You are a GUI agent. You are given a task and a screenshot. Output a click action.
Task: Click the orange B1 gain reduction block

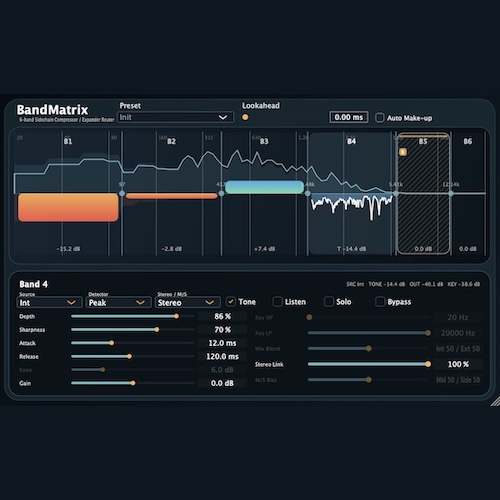(68, 207)
